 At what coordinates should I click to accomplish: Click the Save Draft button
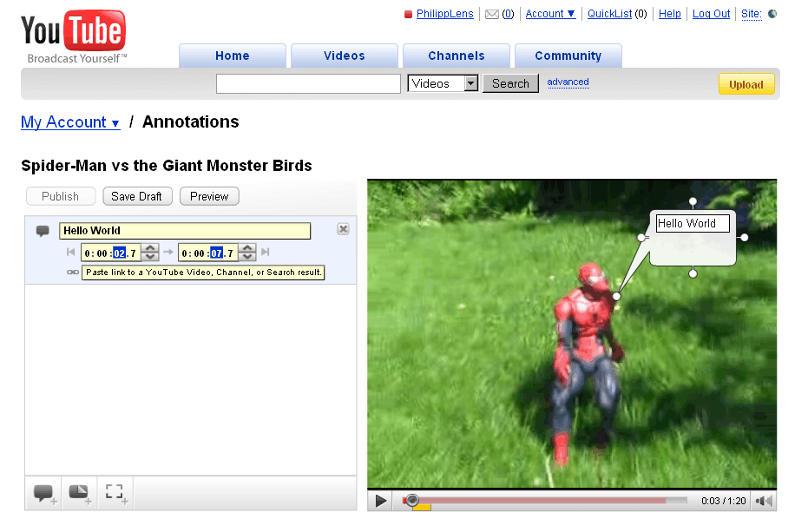(137, 196)
